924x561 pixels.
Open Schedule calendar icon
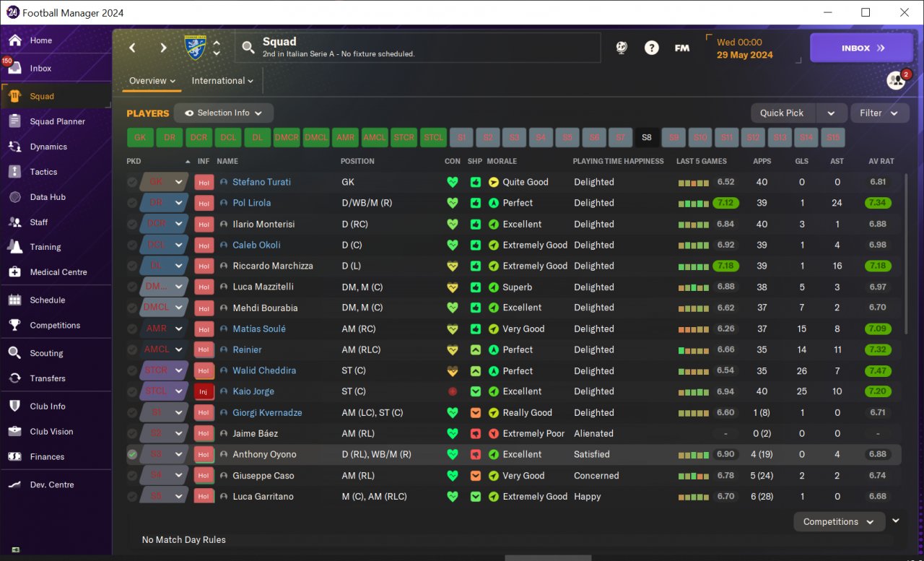tap(14, 300)
